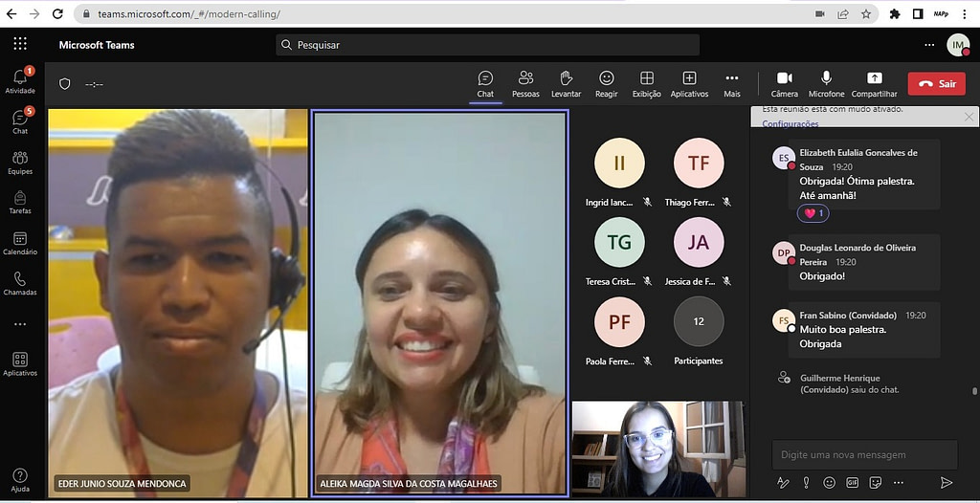Open Equipes in the sidebar

click(20, 163)
